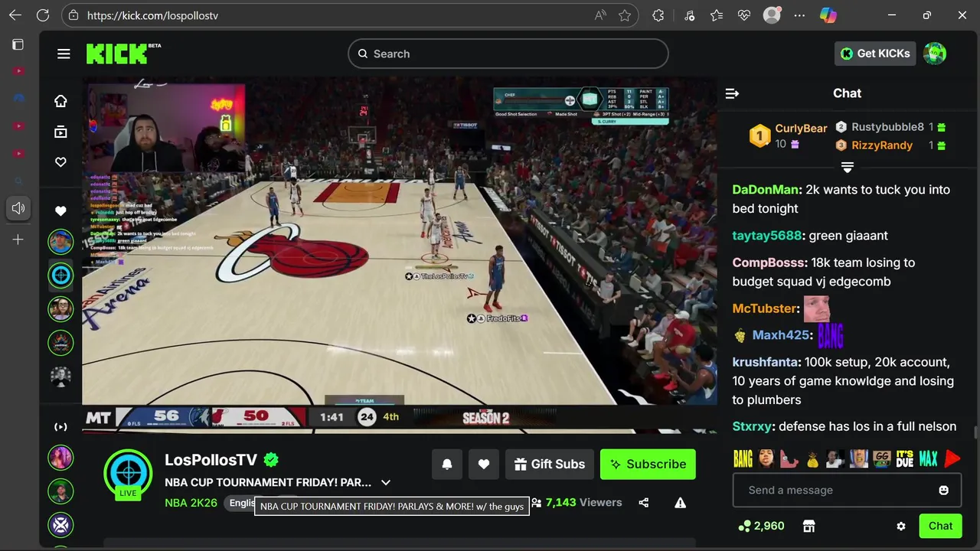Image resolution: width=980 pixels, height=551 pixels.
Task: Click the Search field
Action: [508, 54]
